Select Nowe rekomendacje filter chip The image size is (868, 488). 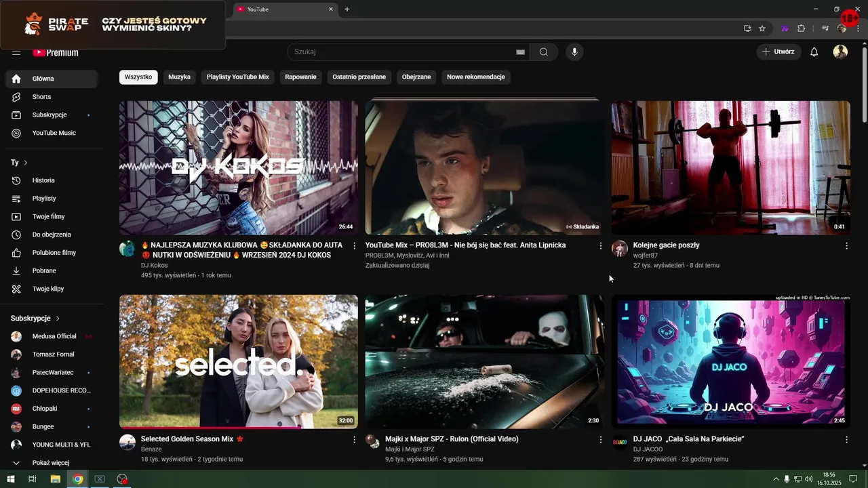[476, 77]
